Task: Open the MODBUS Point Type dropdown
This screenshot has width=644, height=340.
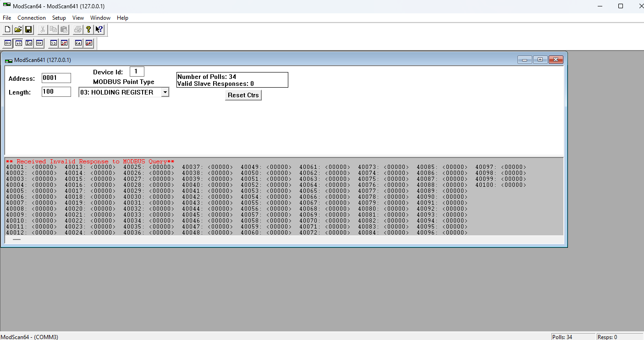Action: click(165, 92)
